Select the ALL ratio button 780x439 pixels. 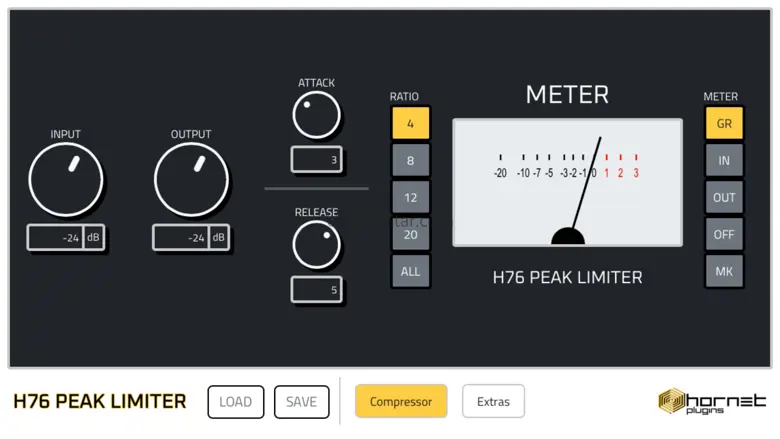point(410,271)
